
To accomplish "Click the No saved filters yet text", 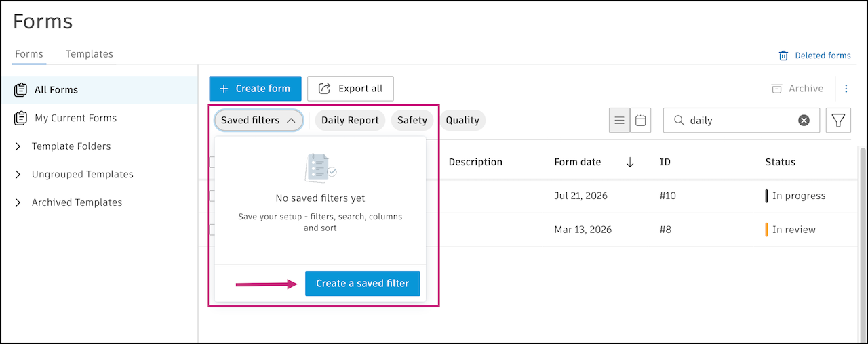I will (320, 198).
